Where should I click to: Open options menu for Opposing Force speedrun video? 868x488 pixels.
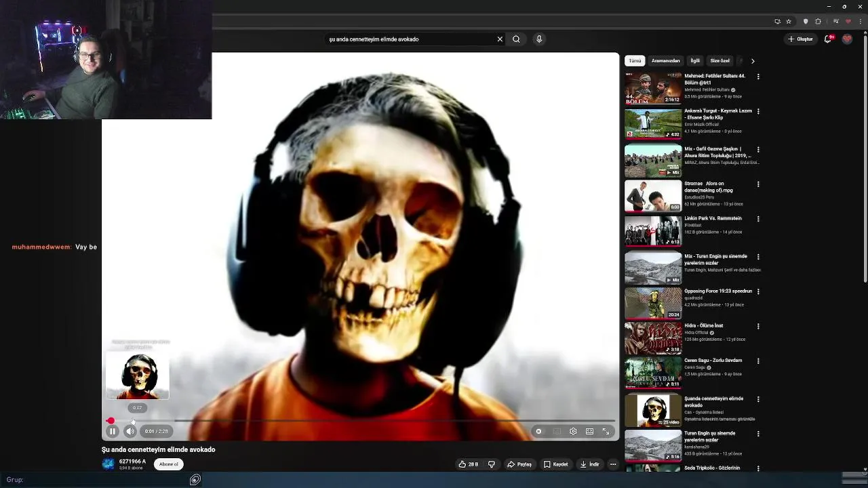(x=758, y=291)
